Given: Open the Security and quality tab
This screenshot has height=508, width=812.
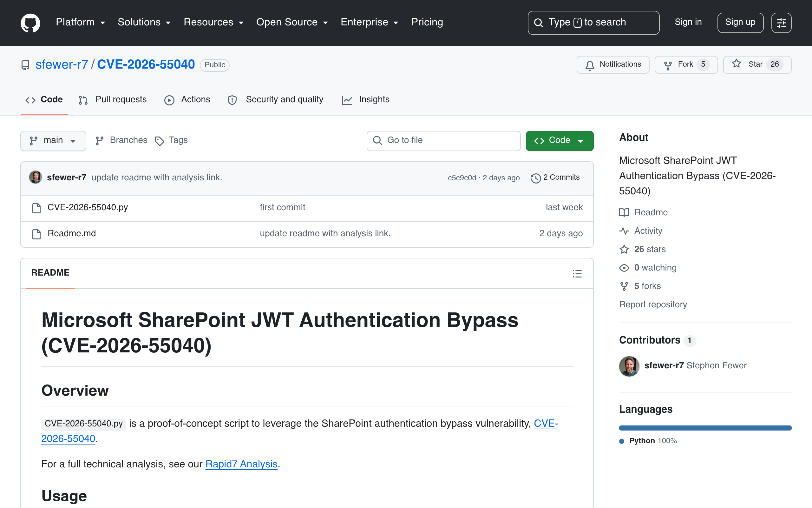Looking at the screenshot, I should 275,99.
